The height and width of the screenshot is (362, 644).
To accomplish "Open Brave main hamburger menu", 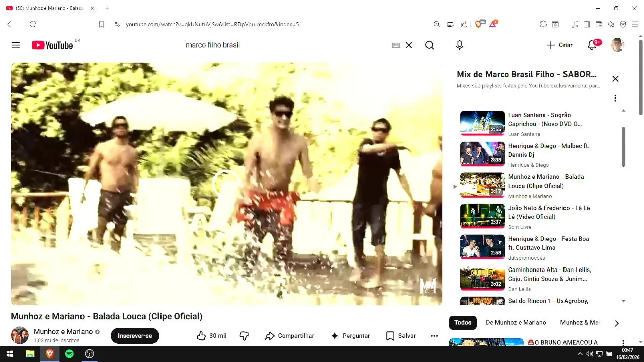I will tap(635, 24).
